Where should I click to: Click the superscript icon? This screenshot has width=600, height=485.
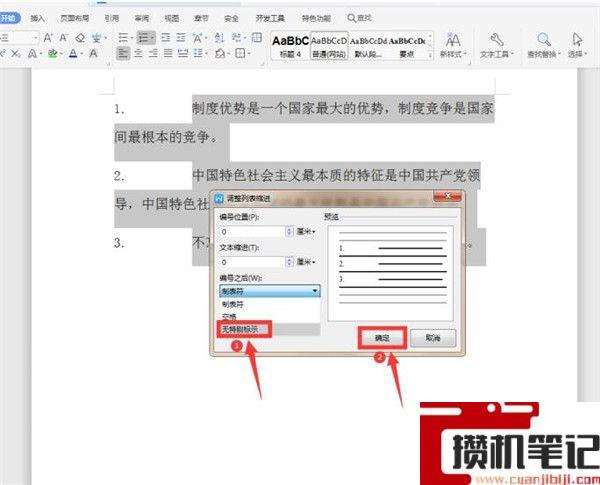coord(1,53)
